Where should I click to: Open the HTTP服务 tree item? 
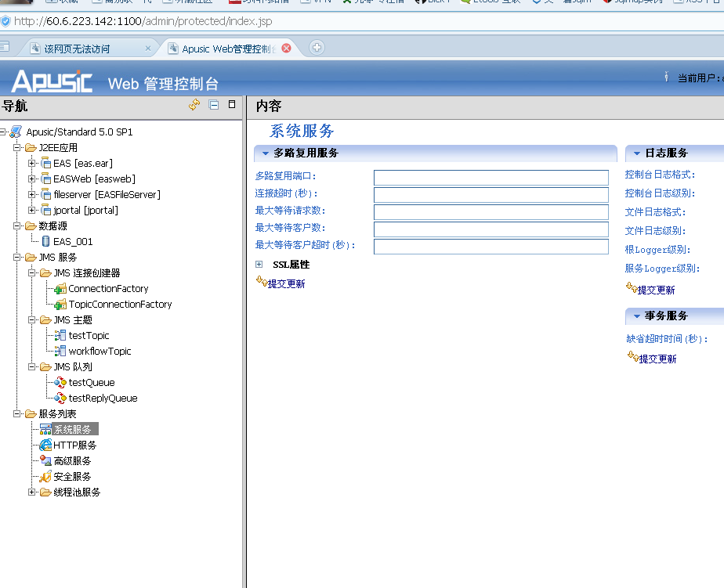74,445
